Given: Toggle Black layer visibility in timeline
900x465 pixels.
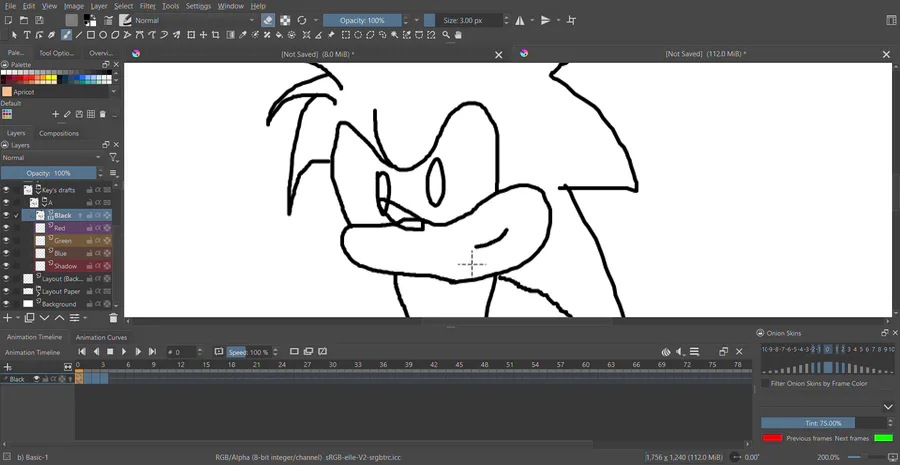Looking at the screenshot, I should point(36,379).
